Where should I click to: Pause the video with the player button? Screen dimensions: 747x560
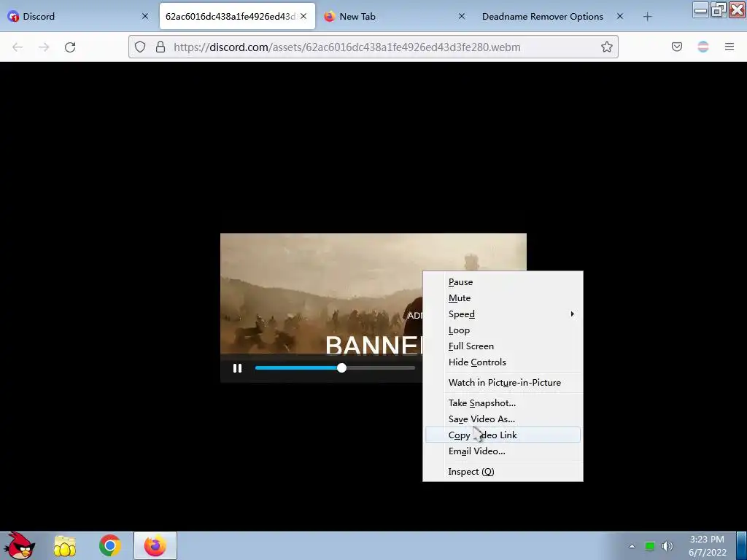(x=237, y=368)
